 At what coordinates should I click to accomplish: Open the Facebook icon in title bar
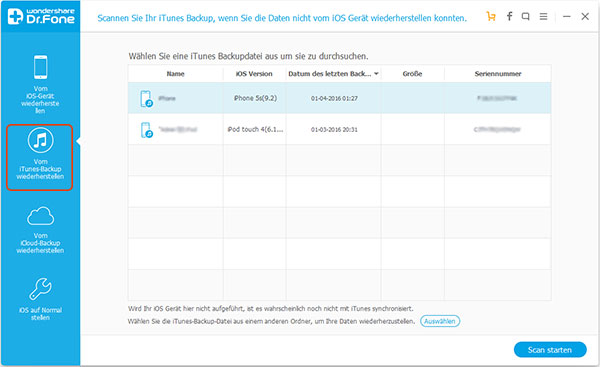tap(509, 16)
